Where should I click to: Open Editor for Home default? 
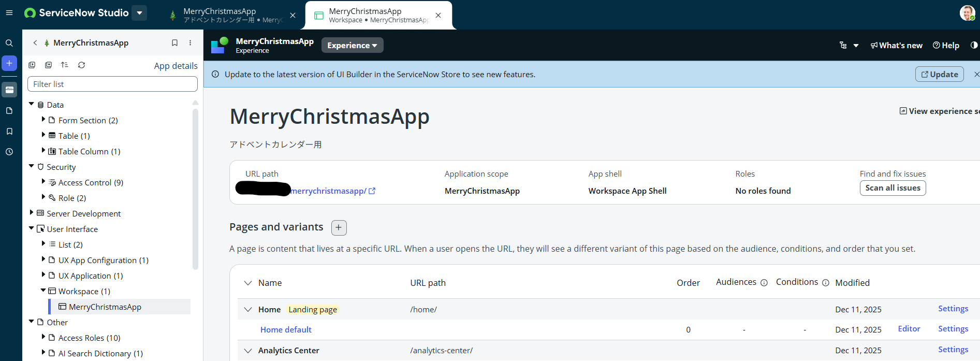point(909,329)
